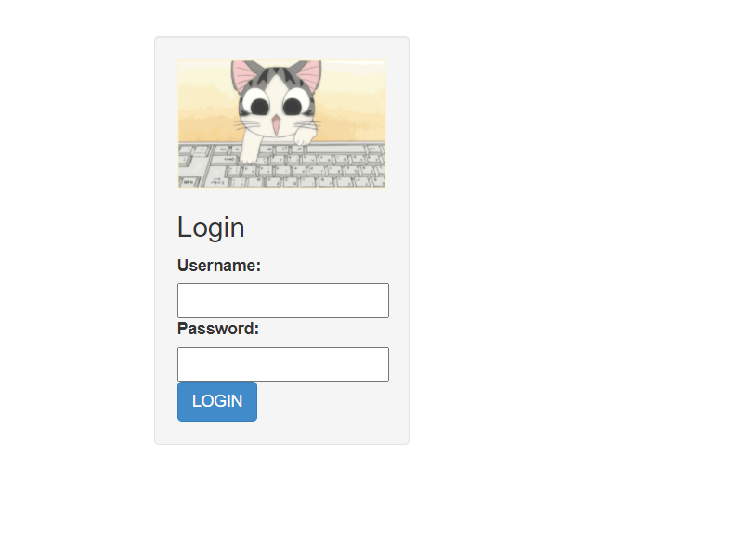Click the keyboard's space bar in image
The height and width of the screenshot is (533, 756).
tap(336, 149)
